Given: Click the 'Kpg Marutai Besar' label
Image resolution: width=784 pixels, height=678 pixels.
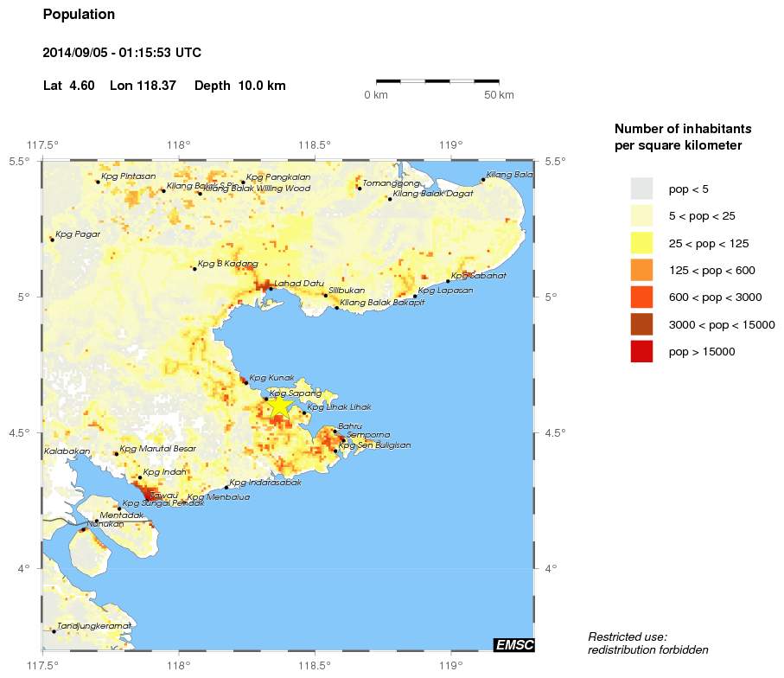Looking at the screenshot, I should 158,449.
